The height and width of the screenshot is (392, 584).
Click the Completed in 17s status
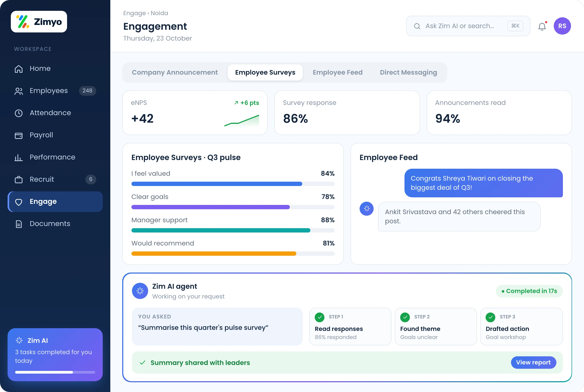tap(529, 291)
